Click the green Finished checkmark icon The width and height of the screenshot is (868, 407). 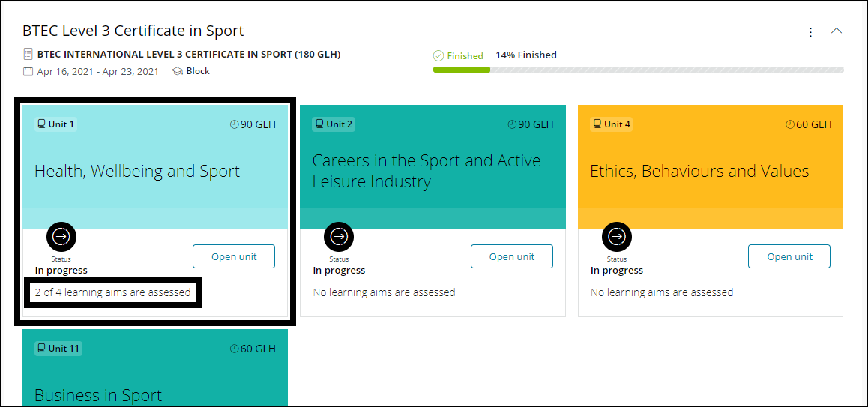(438, 55)
